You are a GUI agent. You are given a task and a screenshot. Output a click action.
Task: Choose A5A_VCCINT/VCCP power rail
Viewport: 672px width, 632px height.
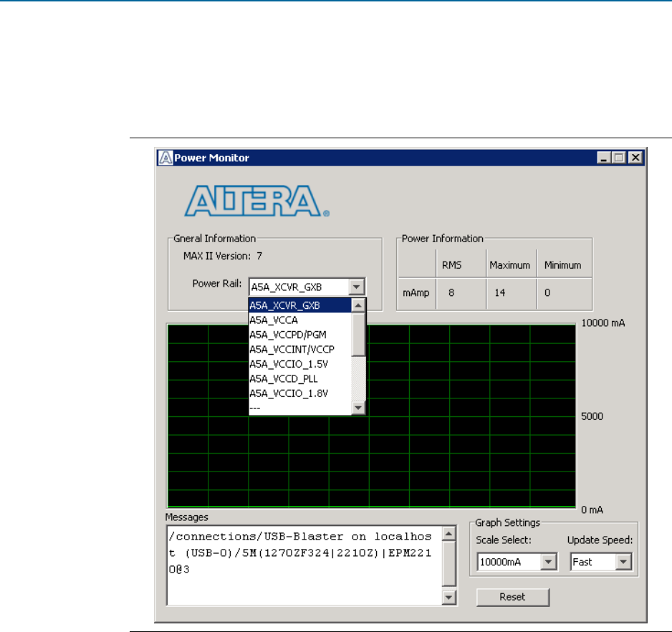tap(299, 349)
